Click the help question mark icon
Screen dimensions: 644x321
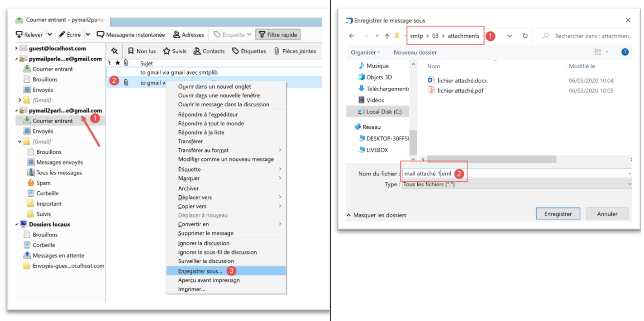coord(625,52)
